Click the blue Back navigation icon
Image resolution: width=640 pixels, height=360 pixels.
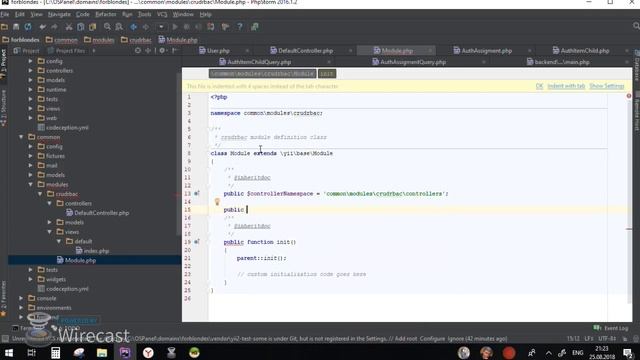[133, 27]
